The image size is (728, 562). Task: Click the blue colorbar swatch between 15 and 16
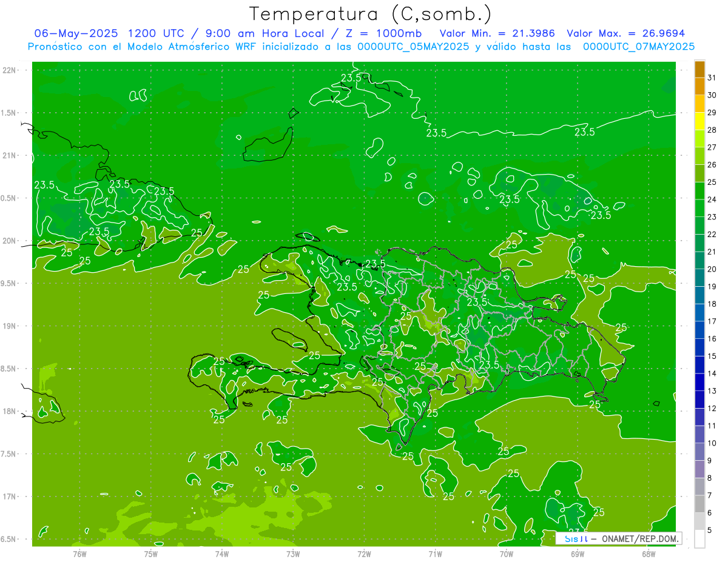pyautogui.click(x=699, y=347)
